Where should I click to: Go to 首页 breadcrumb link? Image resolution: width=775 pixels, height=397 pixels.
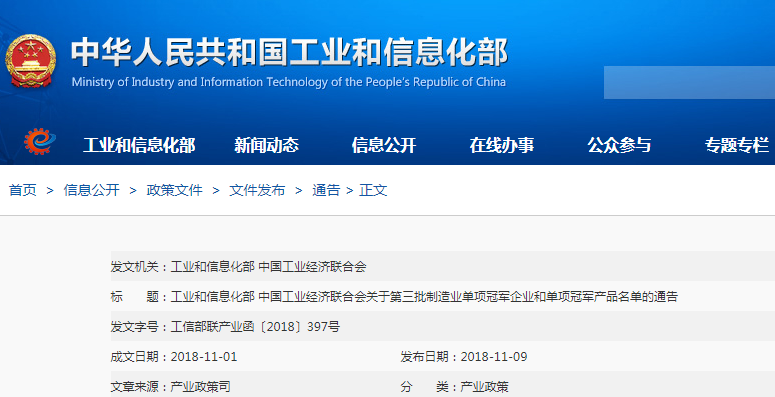click(23, 190)
